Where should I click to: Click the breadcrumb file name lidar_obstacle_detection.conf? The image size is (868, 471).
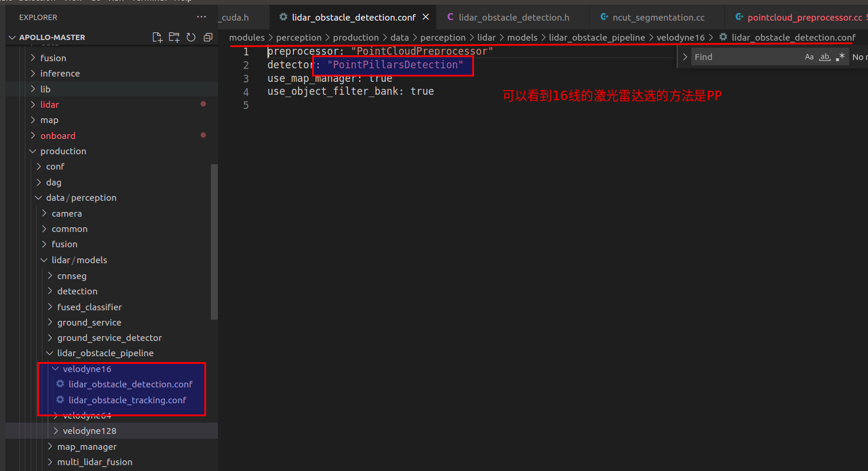(793, 38)
